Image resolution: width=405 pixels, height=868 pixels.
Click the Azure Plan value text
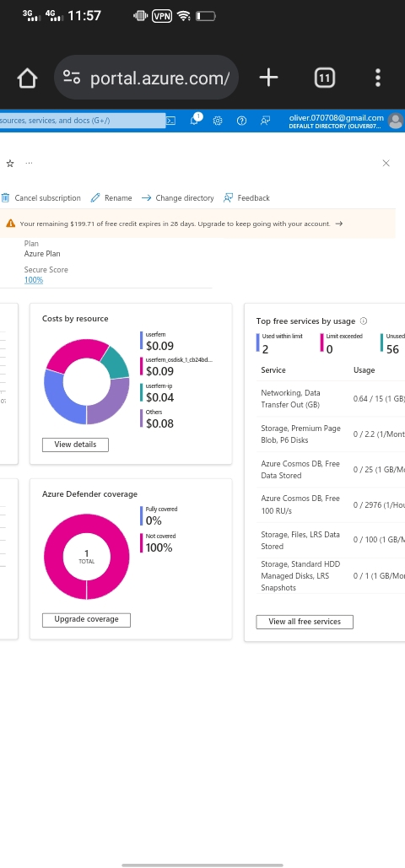point(42,254)
